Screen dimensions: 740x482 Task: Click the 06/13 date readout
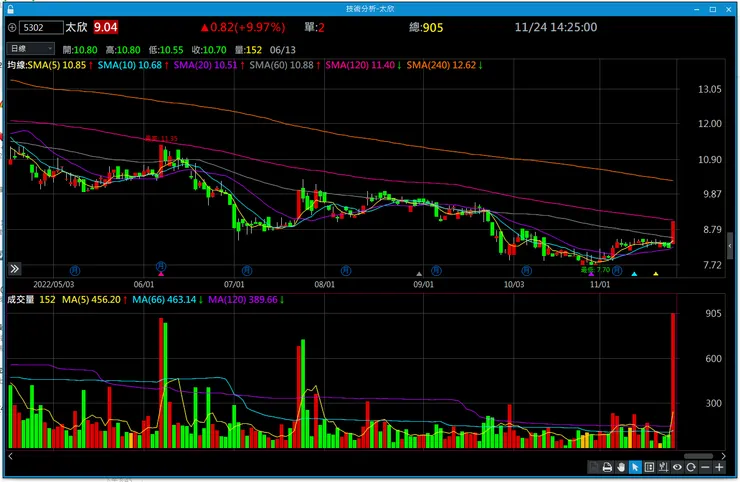[x=283, y=50]
